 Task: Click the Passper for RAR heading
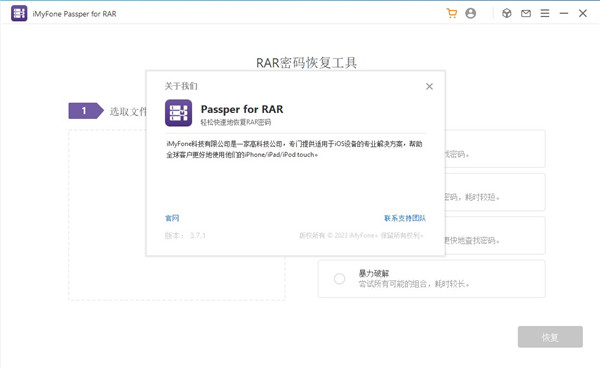242,109
